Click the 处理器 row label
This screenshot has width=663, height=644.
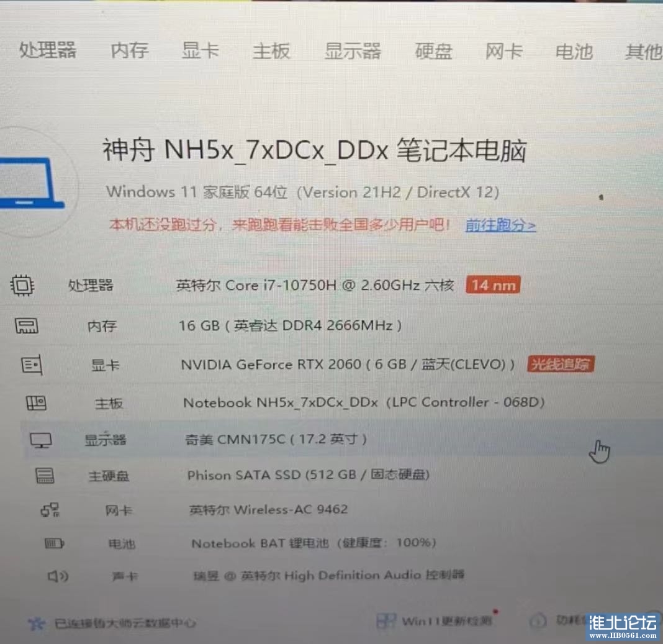(x=91, y=285)
